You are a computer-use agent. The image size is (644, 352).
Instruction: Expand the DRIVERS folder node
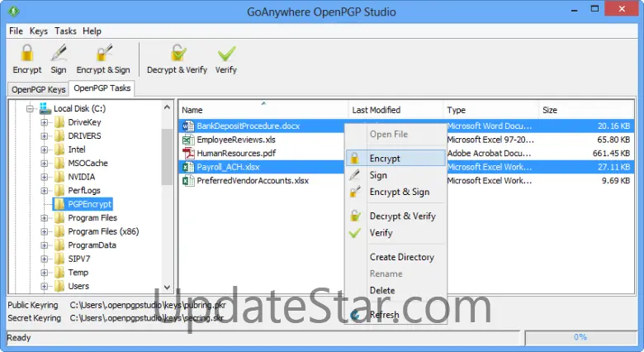(45, 136)
